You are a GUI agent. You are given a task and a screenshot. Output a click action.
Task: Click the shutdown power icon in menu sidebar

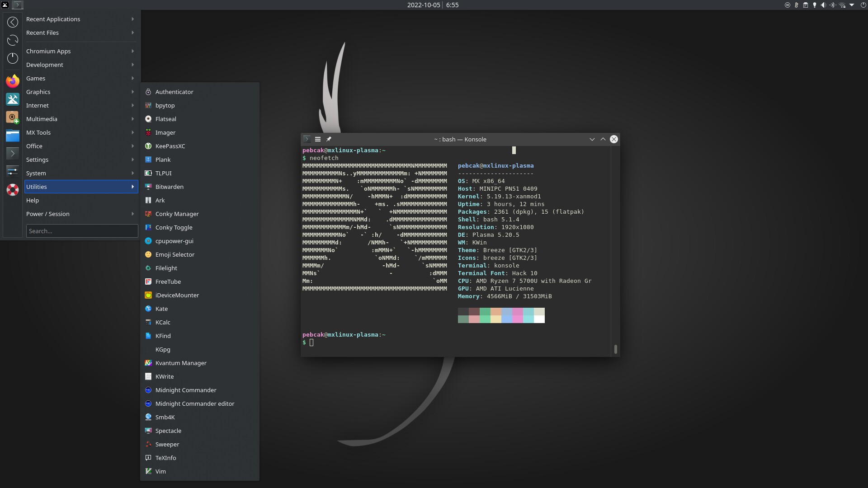[x=13, y=58]
